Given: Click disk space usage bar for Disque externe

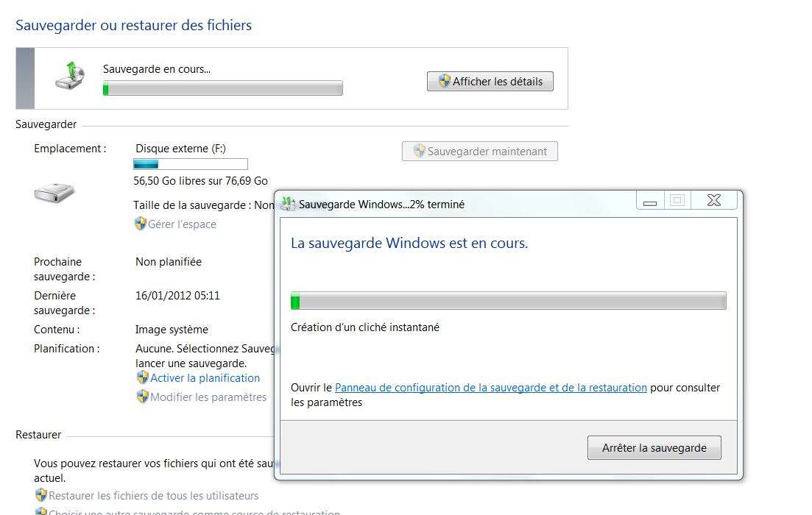Looking at the screenshot, I should (191, 164).
